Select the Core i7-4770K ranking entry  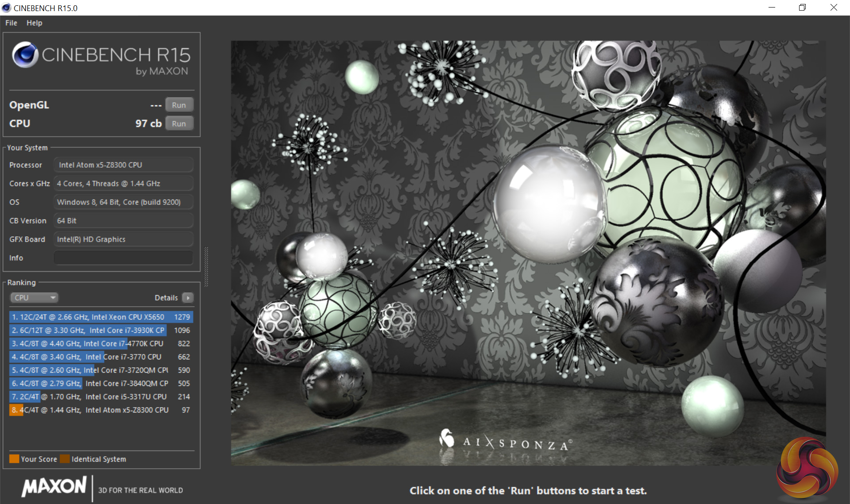click(x=101, y=343)
